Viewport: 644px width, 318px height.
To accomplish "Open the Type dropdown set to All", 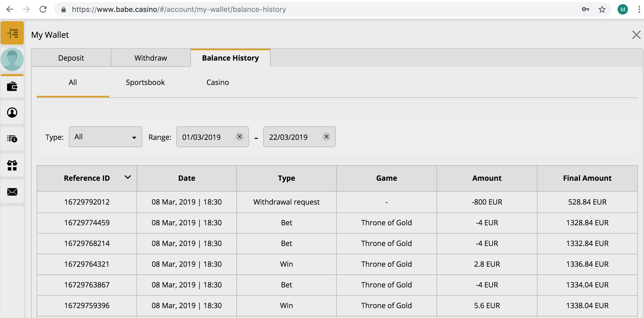I will [x=106, y=137].
